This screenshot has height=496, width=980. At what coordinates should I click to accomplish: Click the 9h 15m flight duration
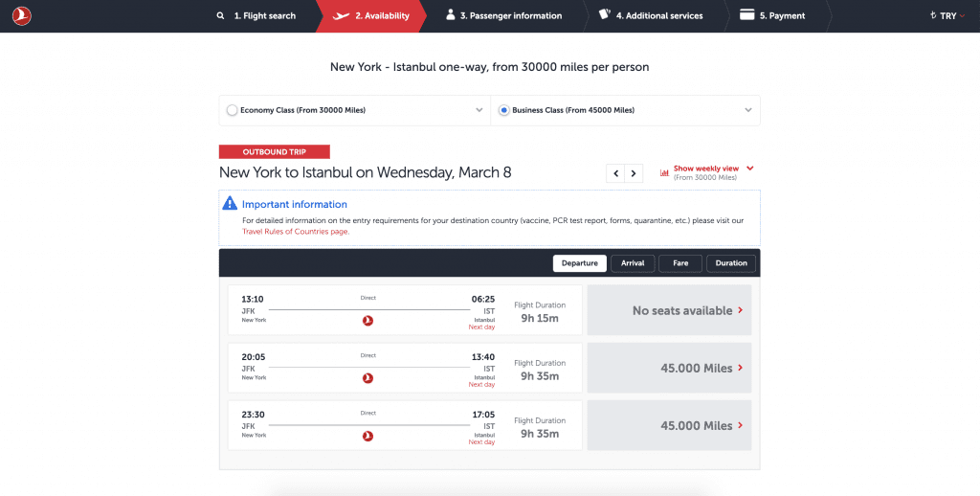pyautogui.click(x=540, y=318)
